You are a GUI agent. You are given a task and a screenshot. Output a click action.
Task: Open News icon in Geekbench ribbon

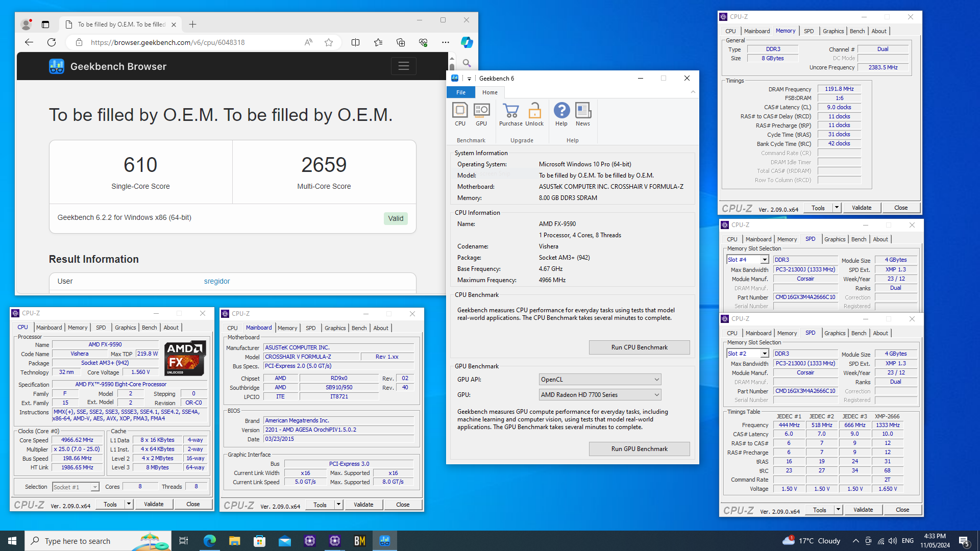(583, 114)
